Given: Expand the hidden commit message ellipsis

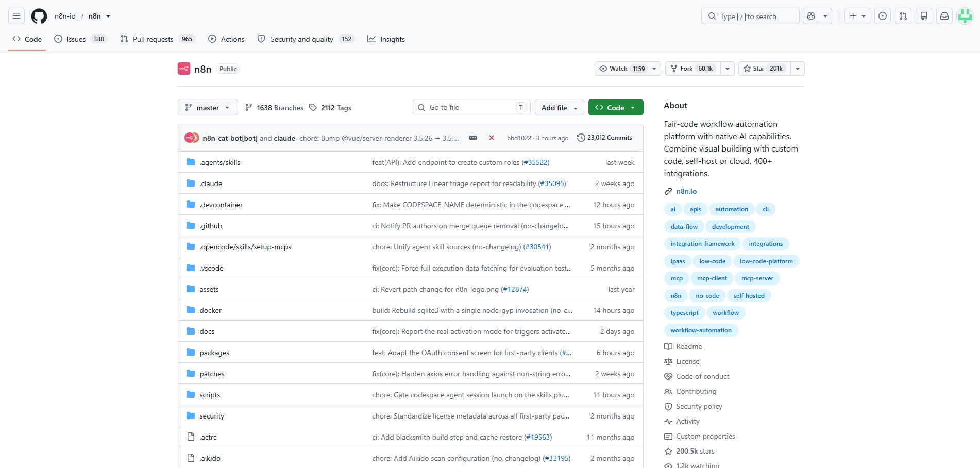Looking at the screenshot, I should click(x=473, y=138).
